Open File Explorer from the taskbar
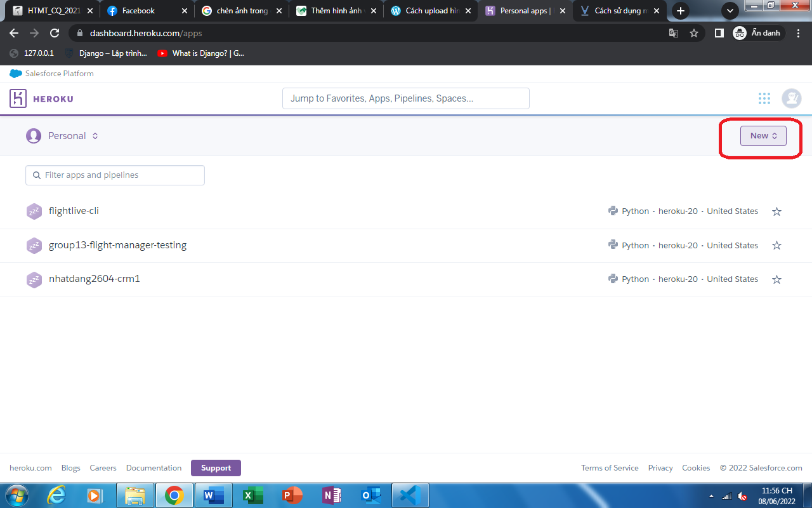This screenshot has width=812, height=508. click(x=134, y=495)
